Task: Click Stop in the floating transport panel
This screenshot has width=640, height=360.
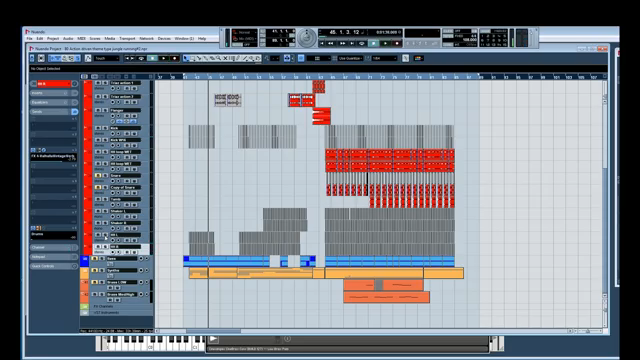Action: point(373,43)
